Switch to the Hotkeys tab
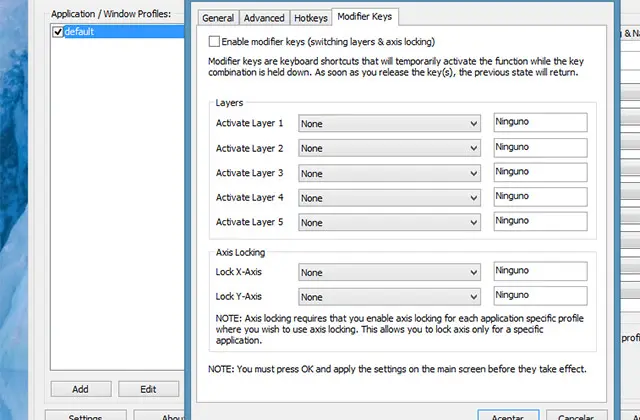 tap(310, 18)
